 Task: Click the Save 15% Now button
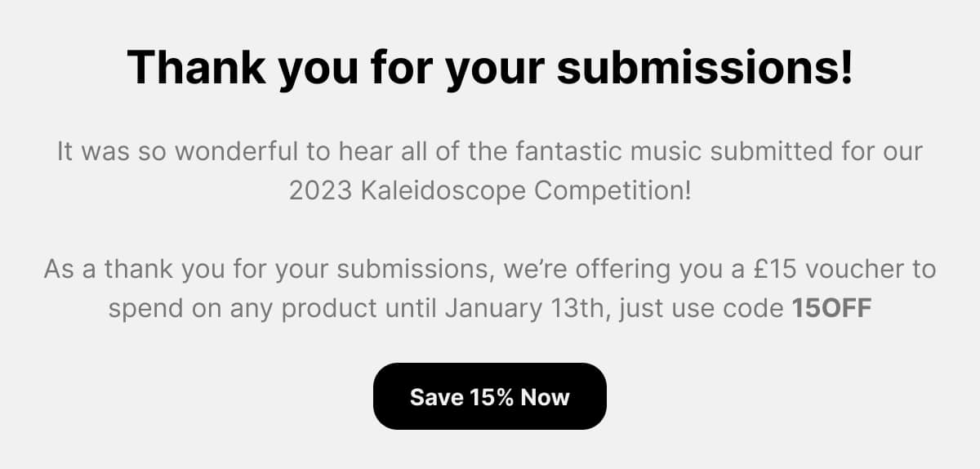(x=490, y=396)
